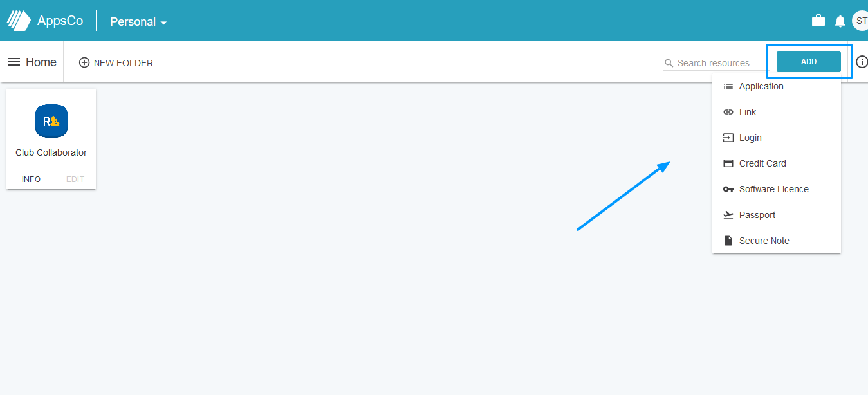Open notifications bell
The image size is (868, 395).
click(840, 21)
